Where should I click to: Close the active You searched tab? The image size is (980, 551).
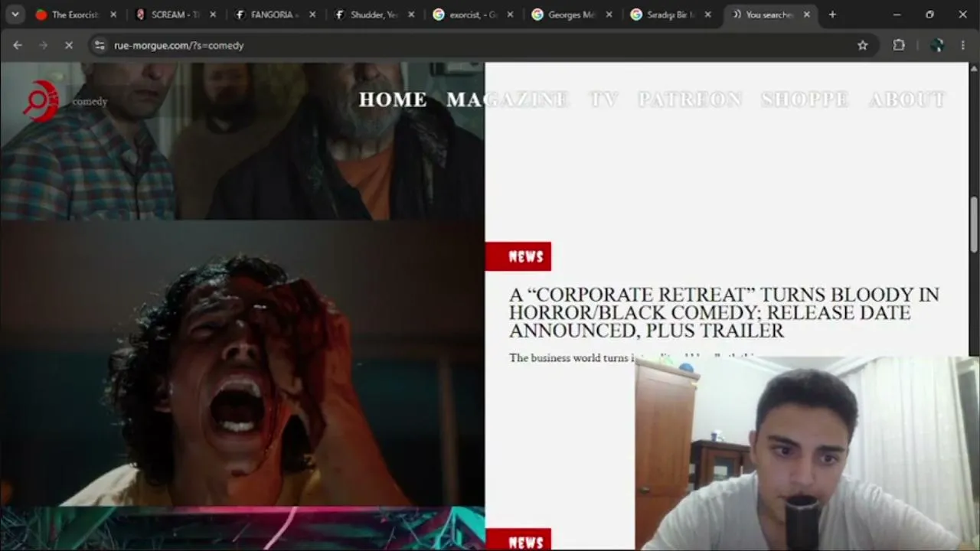806,15
